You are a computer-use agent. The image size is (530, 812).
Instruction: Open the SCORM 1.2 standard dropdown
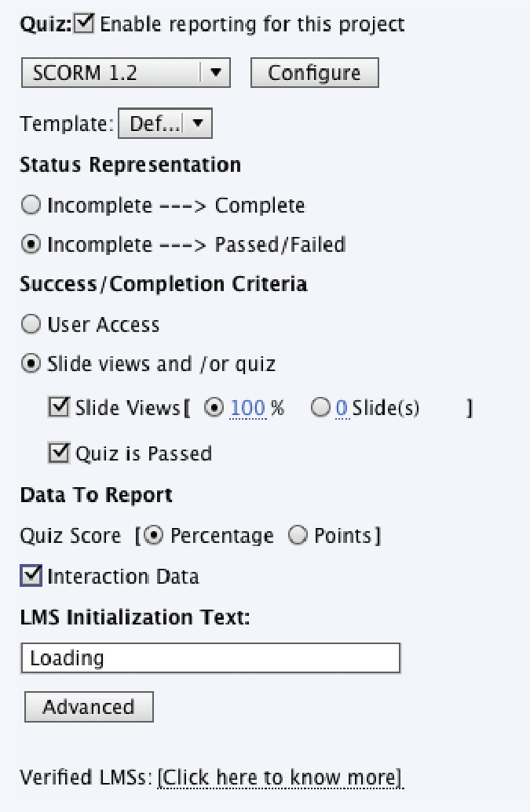(125, 74)
